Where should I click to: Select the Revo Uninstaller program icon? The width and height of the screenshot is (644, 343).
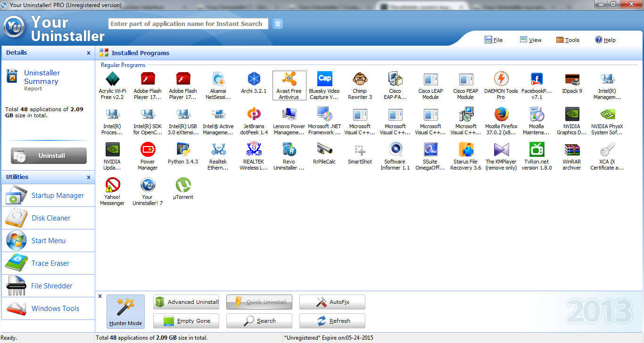click(289, 149)
